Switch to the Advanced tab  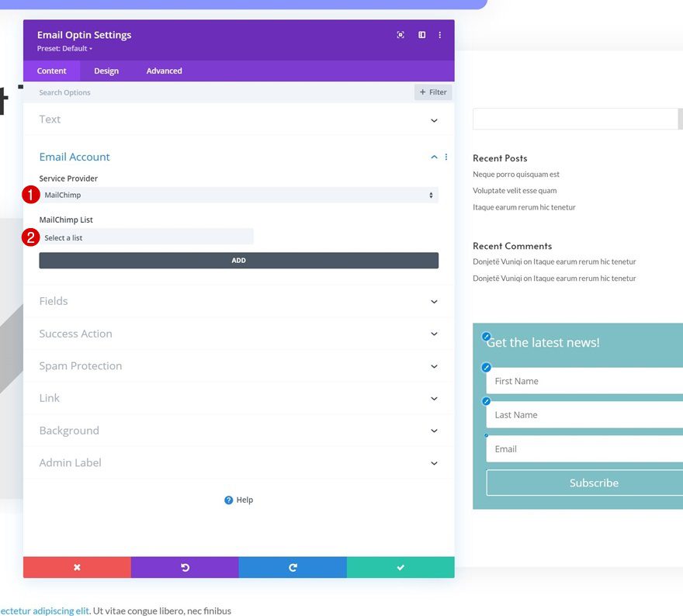[164, 71]
